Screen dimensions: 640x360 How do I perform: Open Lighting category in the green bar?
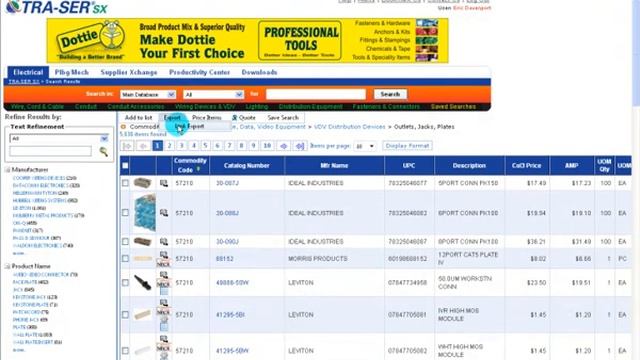257,107
